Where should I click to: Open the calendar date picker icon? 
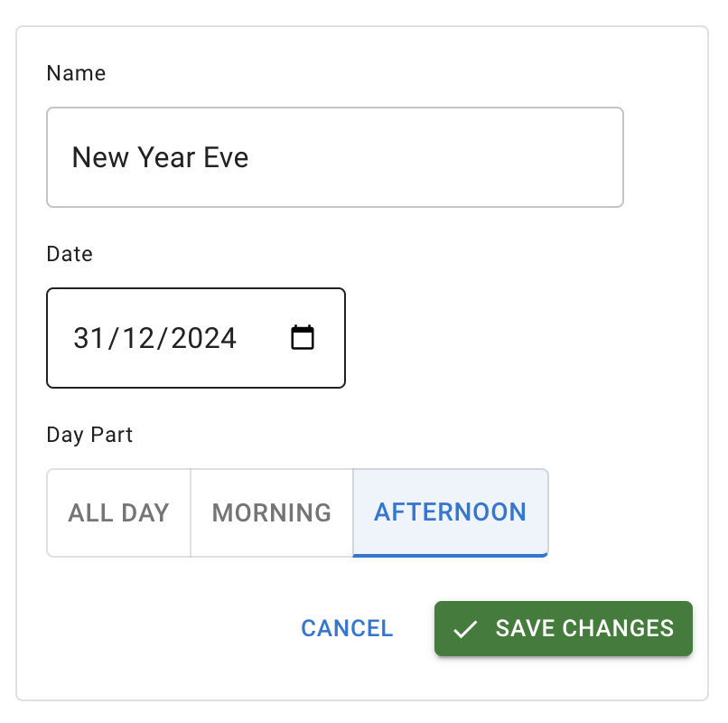pos(303,338)
